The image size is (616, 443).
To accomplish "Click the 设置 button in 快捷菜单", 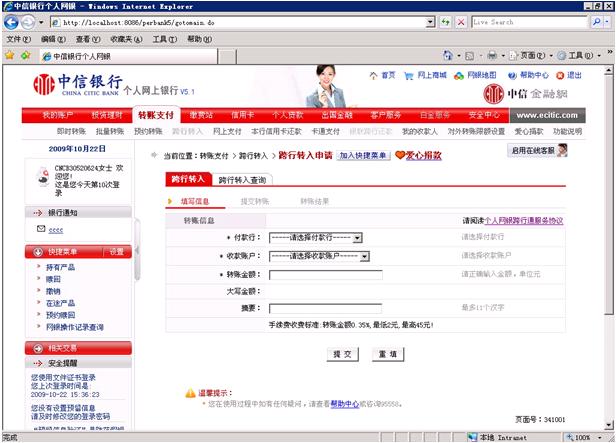I will 117,252.
